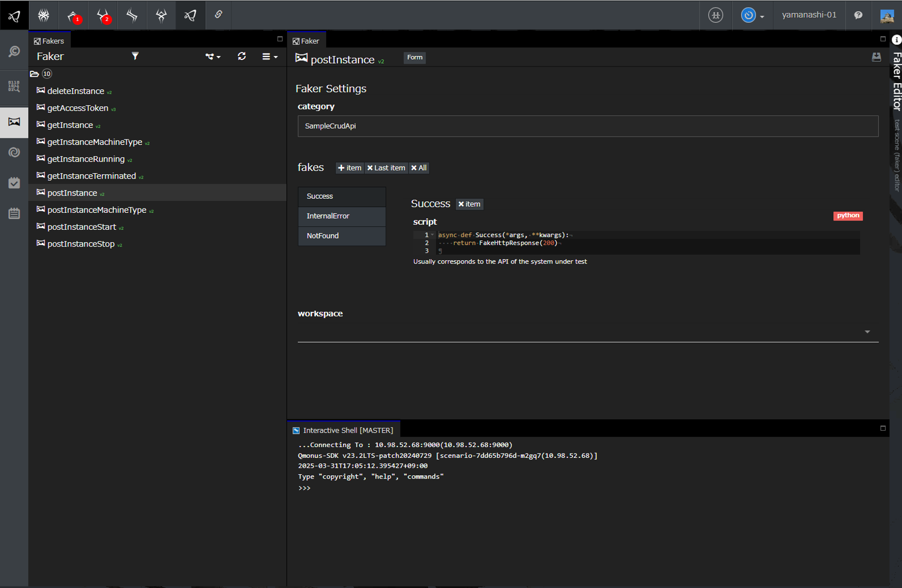Click the 'Last item' remove button
The image size is (902, 588).
[x=386, y=168]
